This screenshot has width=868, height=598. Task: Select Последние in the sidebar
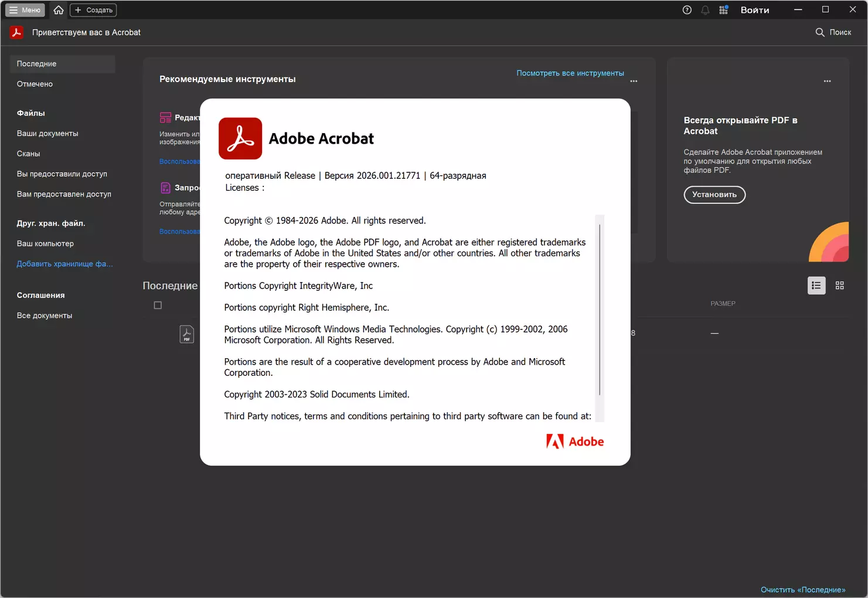coord(63,64)
